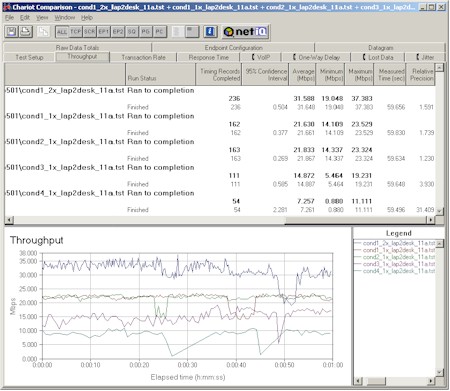The height and width of the screenshot is (391, 450).
Task: Click the Measured Time (sec) column header
Action: [x=390, y=74]
